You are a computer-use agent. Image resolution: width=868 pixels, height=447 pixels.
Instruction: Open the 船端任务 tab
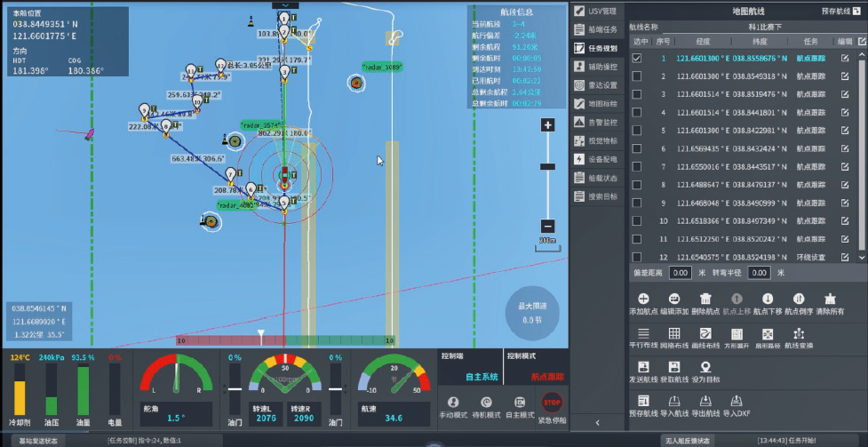[597, 30]
